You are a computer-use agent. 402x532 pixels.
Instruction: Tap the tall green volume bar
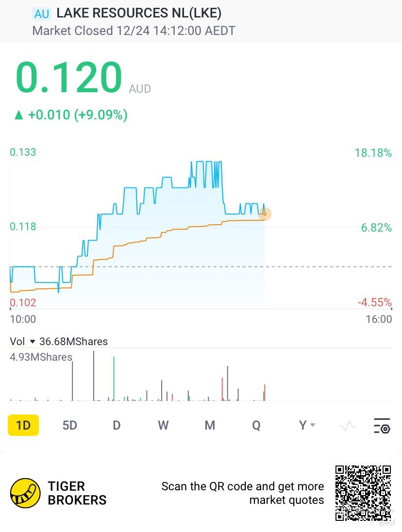tap(114, 379)
